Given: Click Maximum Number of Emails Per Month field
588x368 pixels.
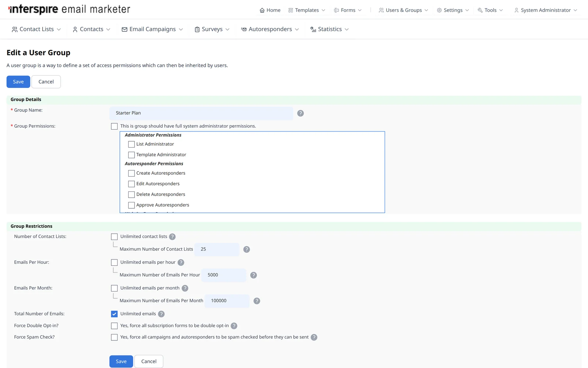Looking at the screenshot, I should coord(227,301).
